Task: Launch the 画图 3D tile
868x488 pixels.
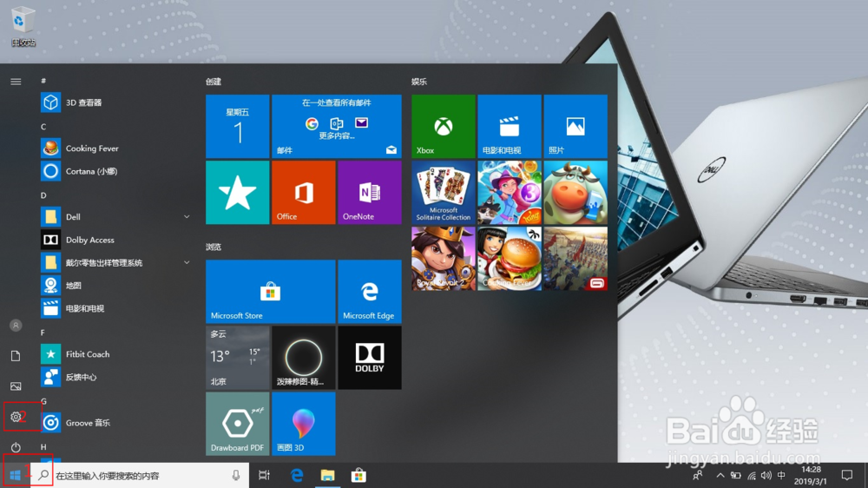Action: (x=303, y=424)
